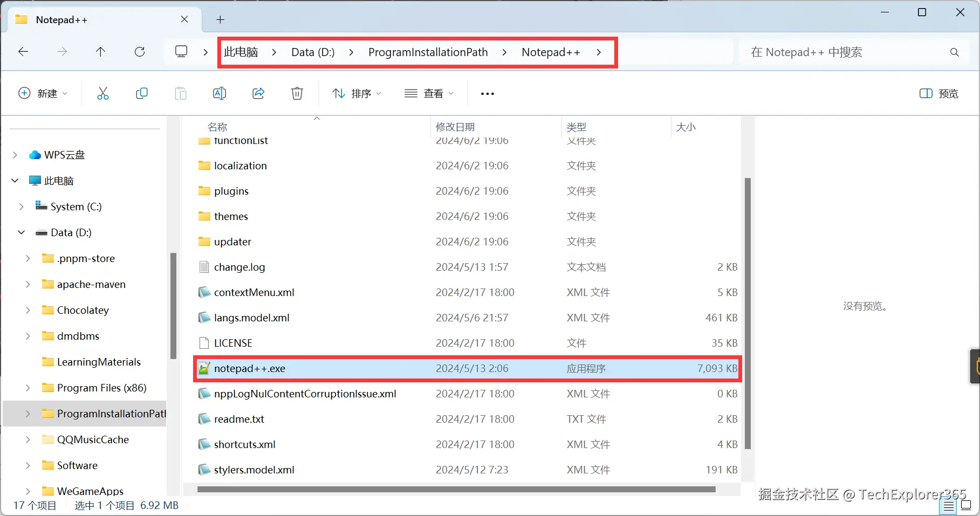This screenshot has width=980, height=516.
Task: Click the change.log file icon
Action: (204, 267)
